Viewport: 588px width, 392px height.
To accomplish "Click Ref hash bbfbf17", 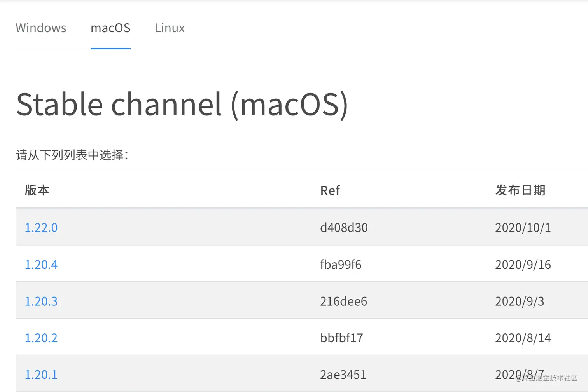I will click(341, 338).
